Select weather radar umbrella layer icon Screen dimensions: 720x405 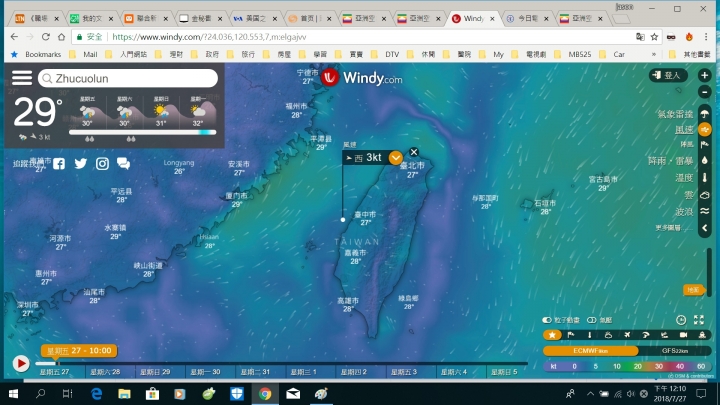pos(704,113)
